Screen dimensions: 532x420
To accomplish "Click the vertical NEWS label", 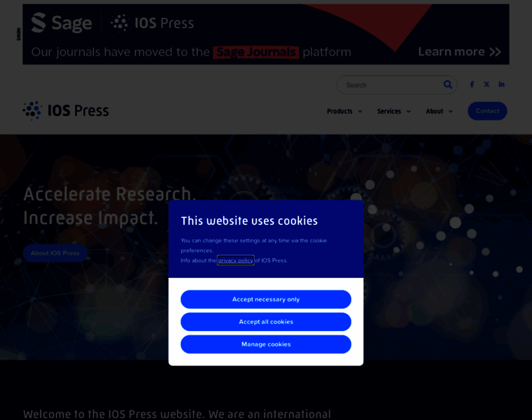I will tap(18, 34).
